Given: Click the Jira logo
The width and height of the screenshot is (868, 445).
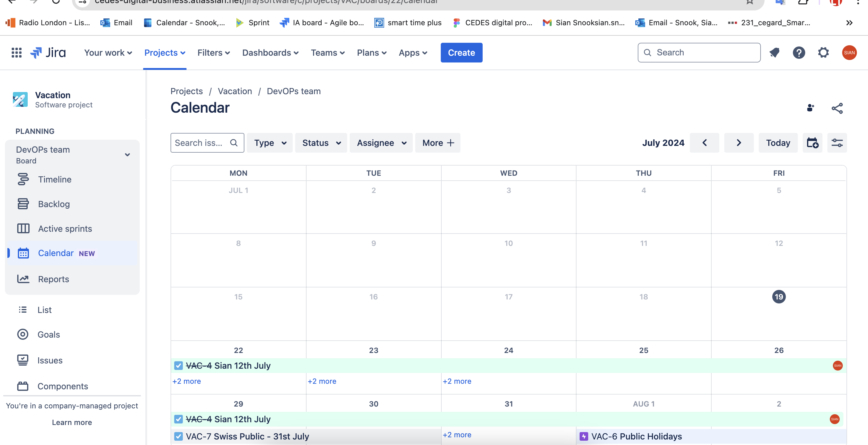Looking at the screenshot, I should pyautogui.click(x=48, y=53).
